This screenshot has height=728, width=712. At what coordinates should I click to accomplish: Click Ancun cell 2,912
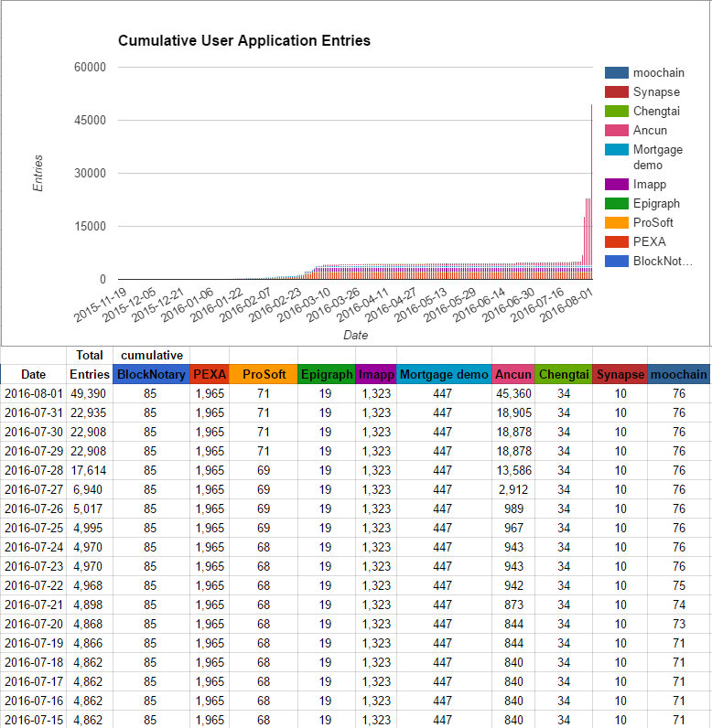[513, 489]
